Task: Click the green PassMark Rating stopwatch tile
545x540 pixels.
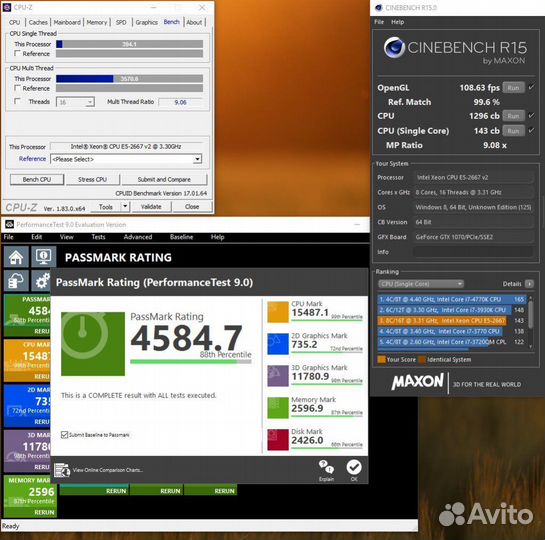Action: (x=93, y=344)
